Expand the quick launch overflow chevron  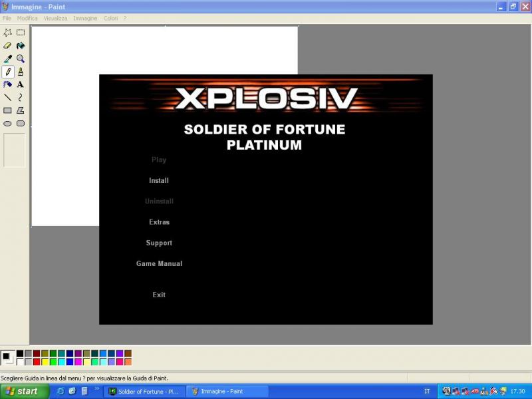click(96, 388)
